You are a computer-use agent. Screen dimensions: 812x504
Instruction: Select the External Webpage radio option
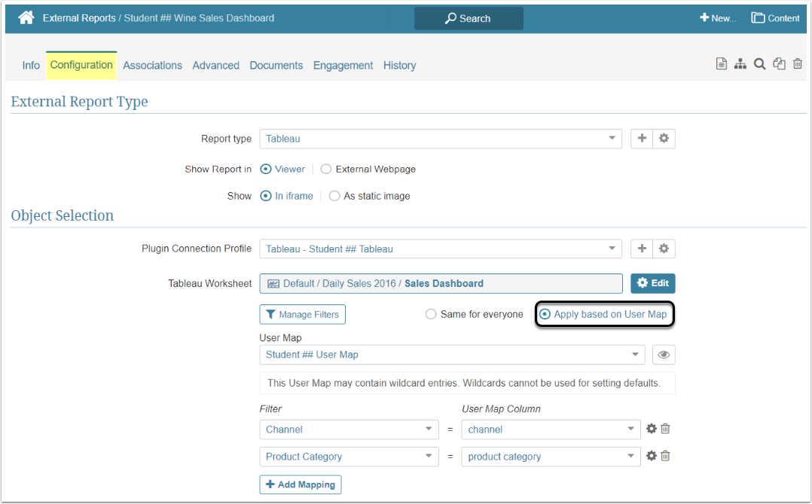[326, 170]
